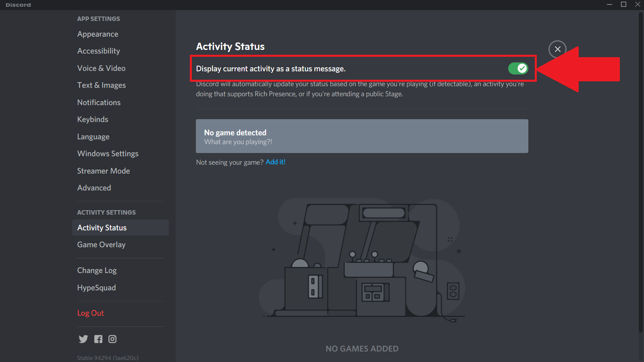Select Voice & Video settings
Viewport: 644px width, 362px height.
click(101, 68)
